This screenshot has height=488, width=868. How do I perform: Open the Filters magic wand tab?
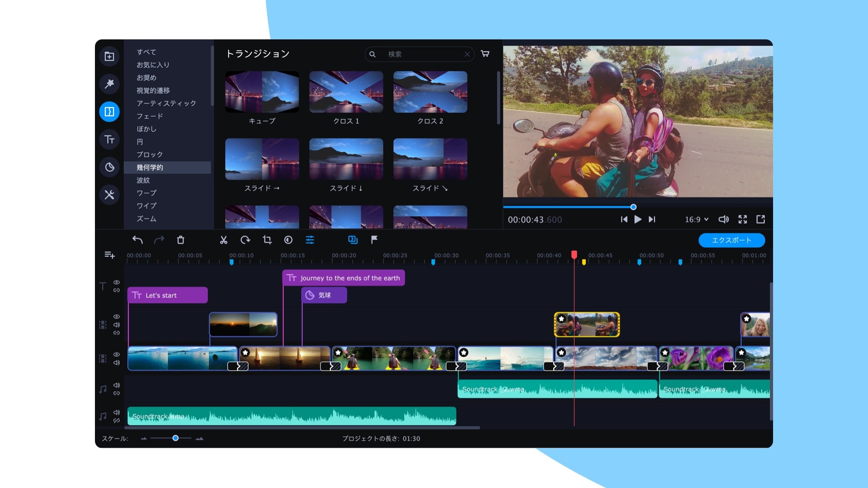tap(109, 84)
